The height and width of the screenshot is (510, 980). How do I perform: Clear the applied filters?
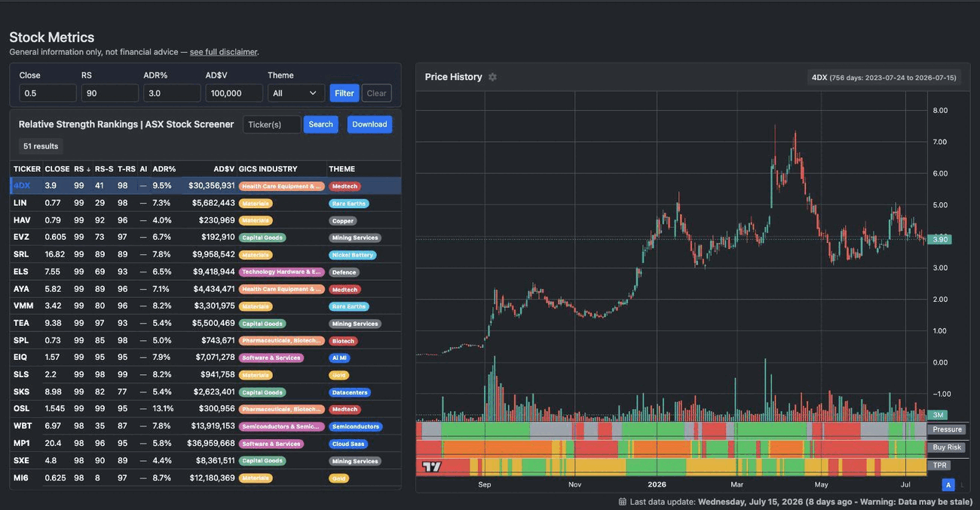pos(377,93)
